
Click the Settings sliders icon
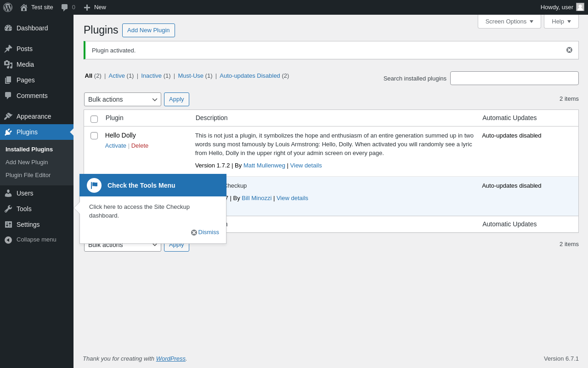click(x=8, y=224)
